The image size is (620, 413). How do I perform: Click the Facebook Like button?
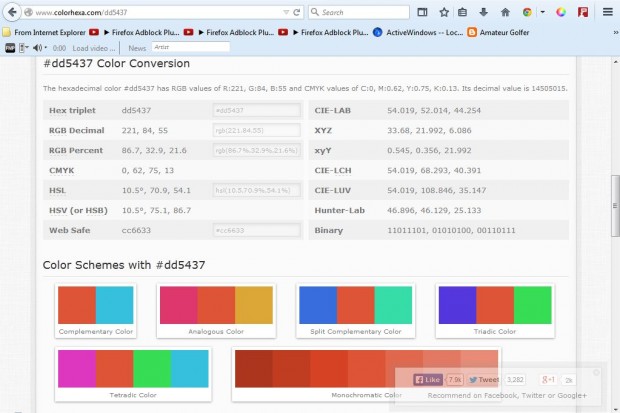pyautogui.click(x=428, y=380)
